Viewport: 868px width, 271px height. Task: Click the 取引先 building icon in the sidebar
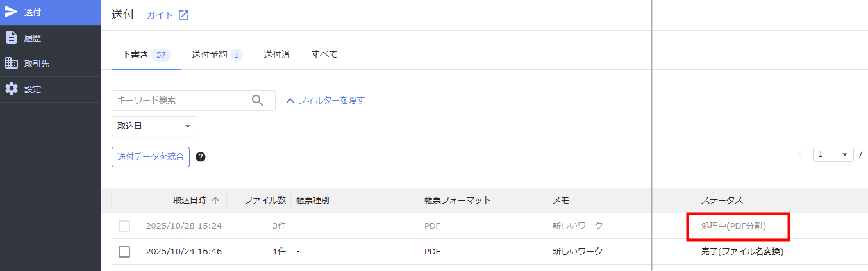point(12,63)
